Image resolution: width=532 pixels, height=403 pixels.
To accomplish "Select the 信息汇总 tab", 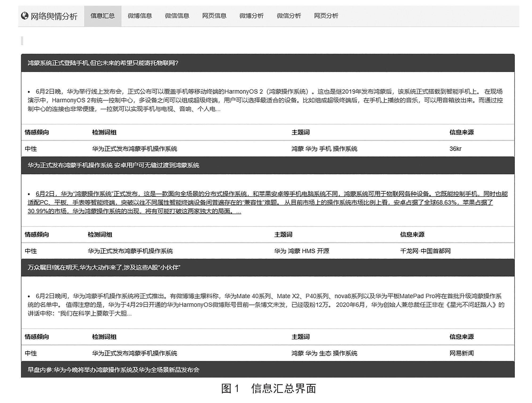I will click(x=103, y=16).
